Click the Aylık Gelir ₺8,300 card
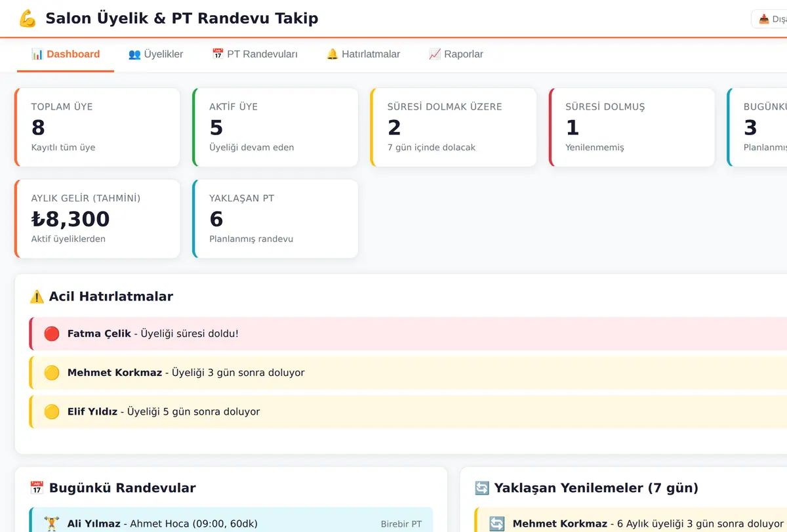Screen dimensions: 787x532 click(97, 218)
